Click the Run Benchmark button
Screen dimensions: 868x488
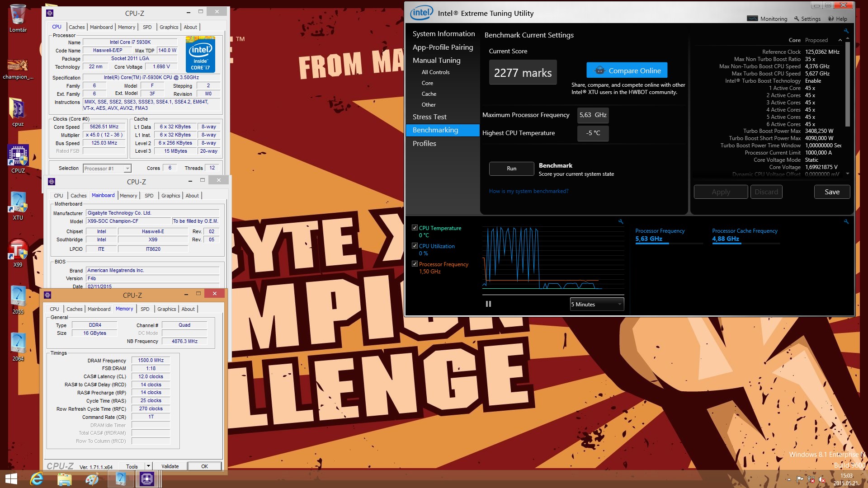coord(511,168)
